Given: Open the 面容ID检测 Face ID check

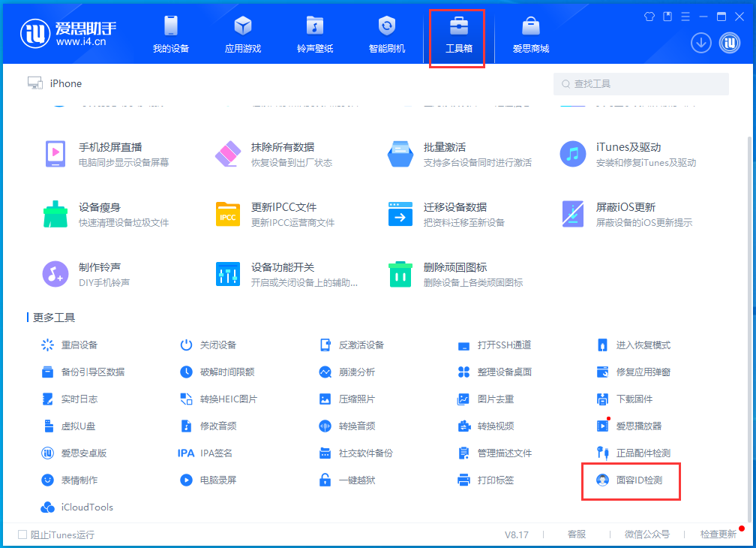Looking at the screenshot, I should pyautogui.click(x=638, y=481).
